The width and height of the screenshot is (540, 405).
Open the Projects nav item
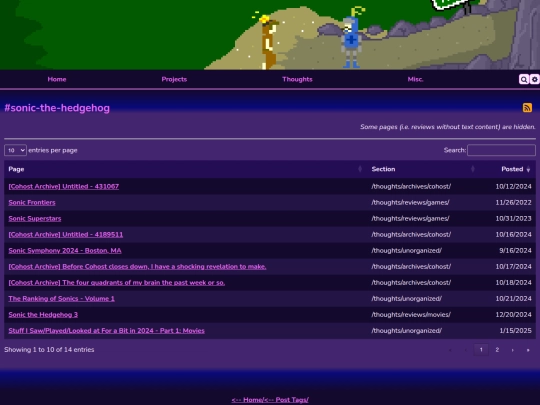pos(174,79)
